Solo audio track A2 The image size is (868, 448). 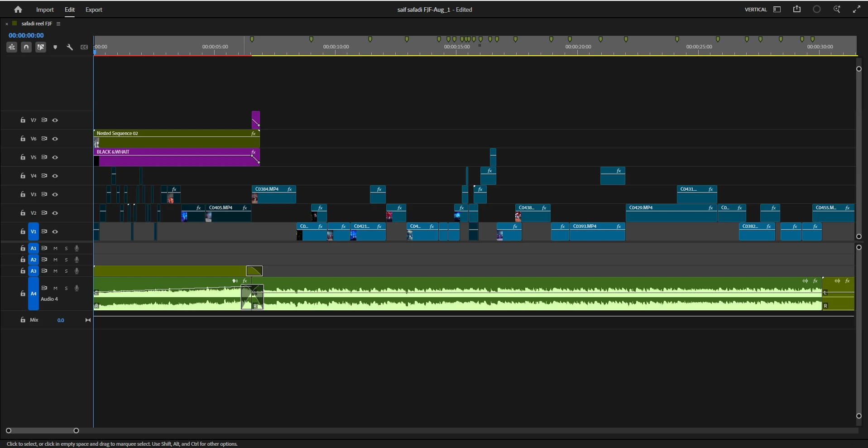pos(66,260)
